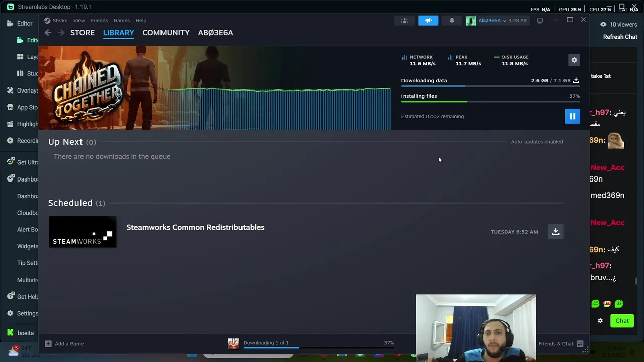The width and height of the screenshot is (644, 362).
Task: Click Streamlabs Desktop app logo
Action: [10, 7]
